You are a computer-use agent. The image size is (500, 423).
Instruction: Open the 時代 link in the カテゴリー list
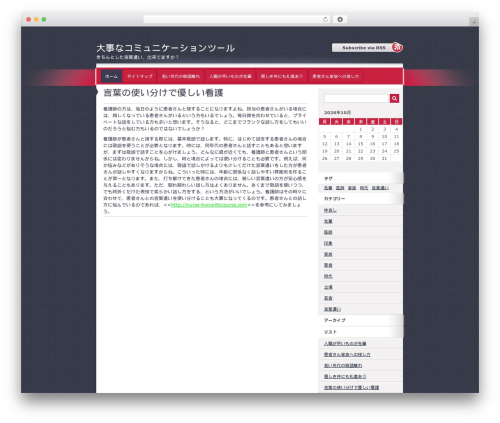tap(328, 276)
